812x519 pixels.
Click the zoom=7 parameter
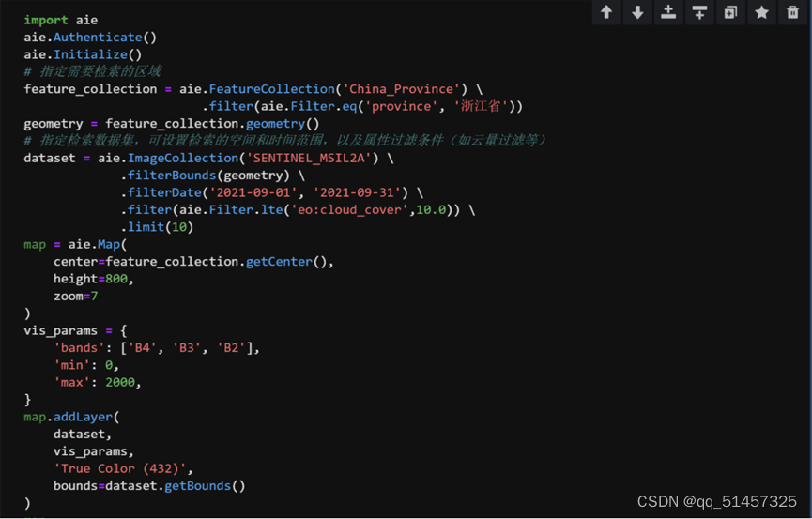[x=76, y=297]
